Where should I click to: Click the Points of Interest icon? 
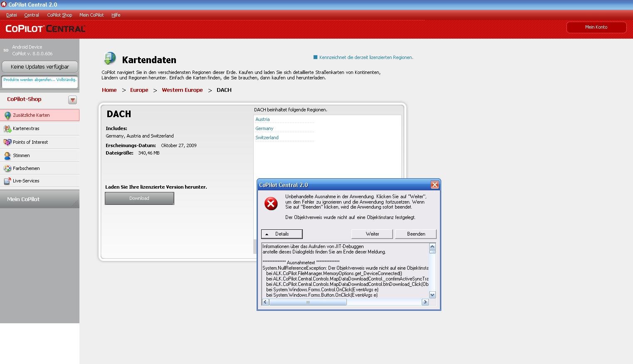click(7, 142)
